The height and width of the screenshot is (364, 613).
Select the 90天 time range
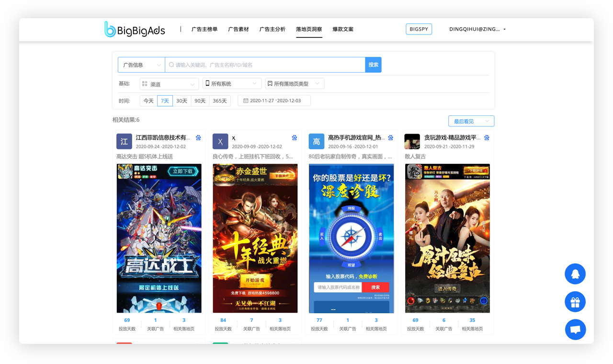tap(200, 101)
